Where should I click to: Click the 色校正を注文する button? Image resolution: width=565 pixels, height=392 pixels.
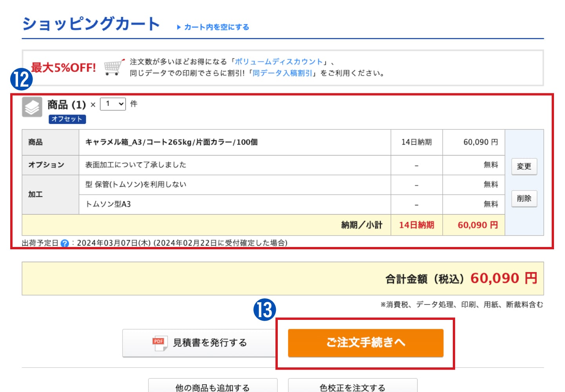(352, 386)
